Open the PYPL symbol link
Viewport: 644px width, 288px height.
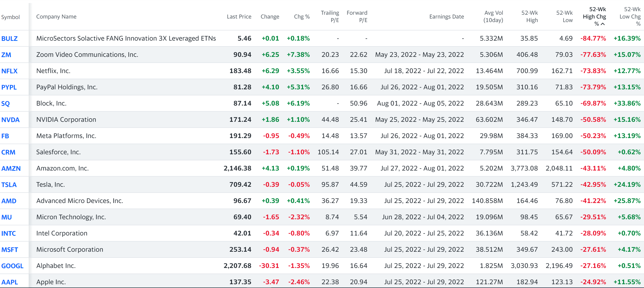point(9,87)
